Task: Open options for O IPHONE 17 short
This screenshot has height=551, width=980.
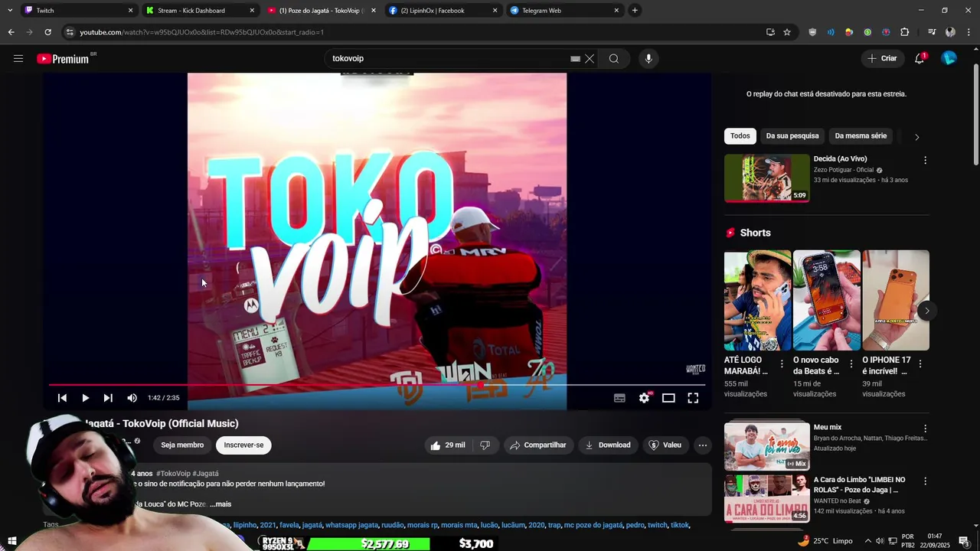Action: pyautogui.click(x=920, y=364)
